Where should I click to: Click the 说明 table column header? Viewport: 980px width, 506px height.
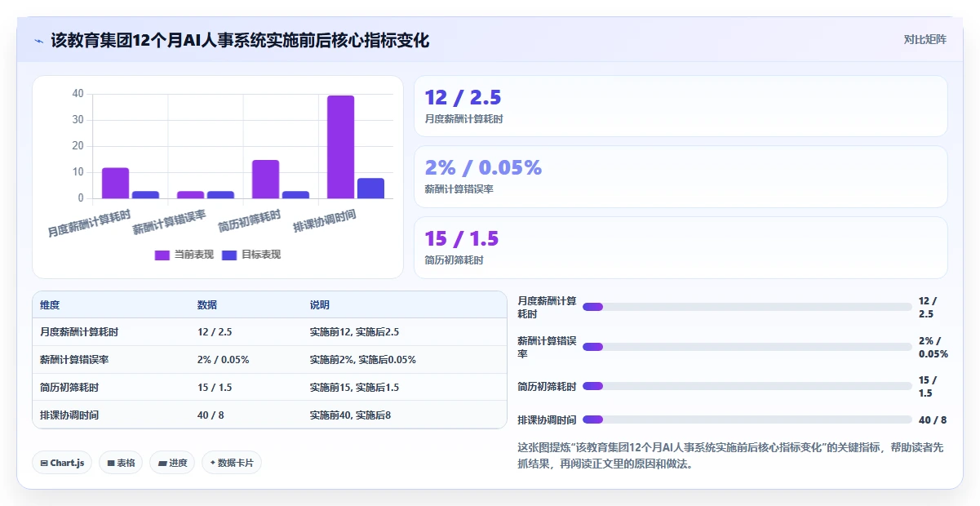click(x=320, y=305)
